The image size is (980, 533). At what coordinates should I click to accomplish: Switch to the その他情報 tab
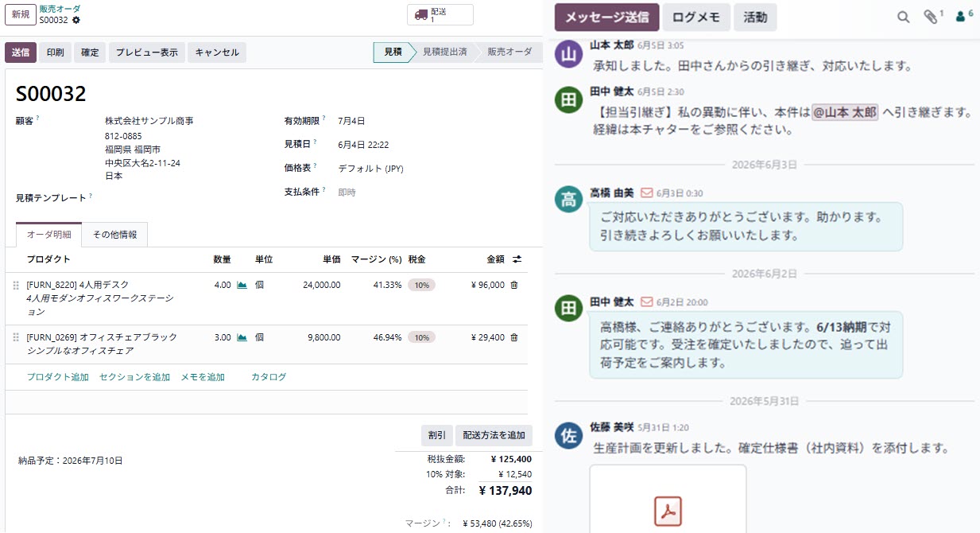(114, 235)
